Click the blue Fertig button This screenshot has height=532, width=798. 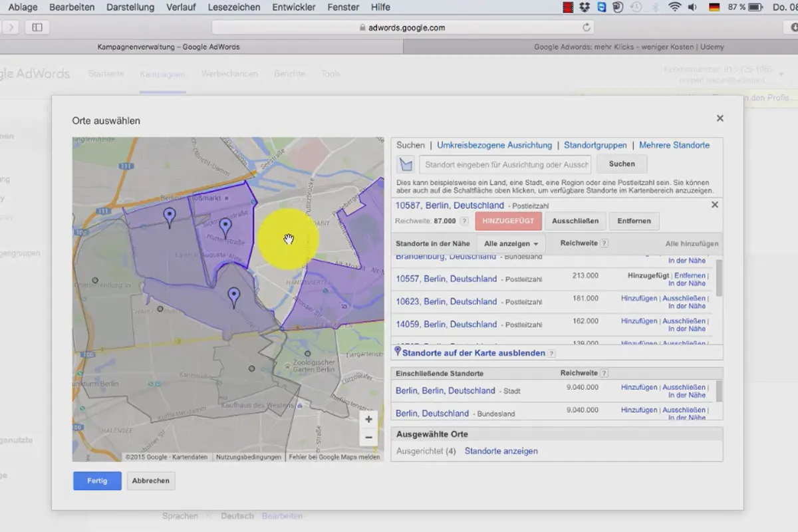(97, 481)
